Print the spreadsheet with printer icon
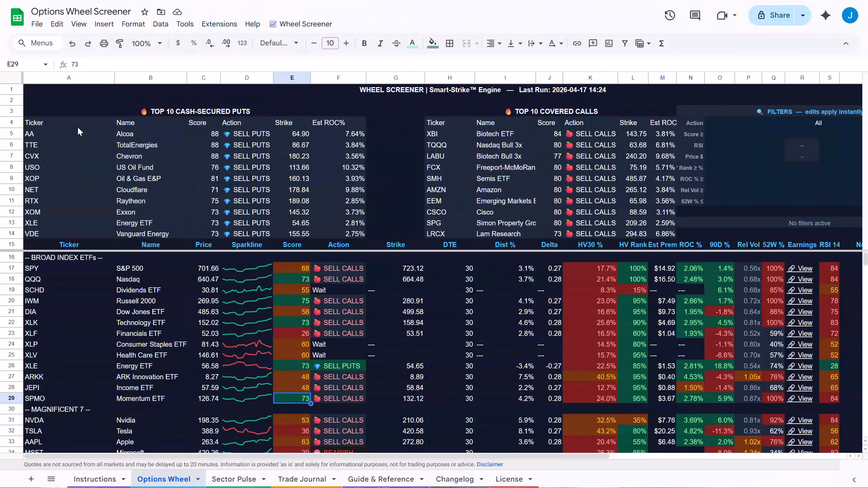 point(104,43)
